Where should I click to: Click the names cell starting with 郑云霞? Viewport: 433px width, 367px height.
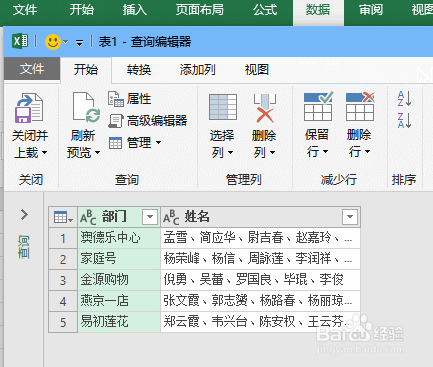pyautogui.click(x=260, y=322)
